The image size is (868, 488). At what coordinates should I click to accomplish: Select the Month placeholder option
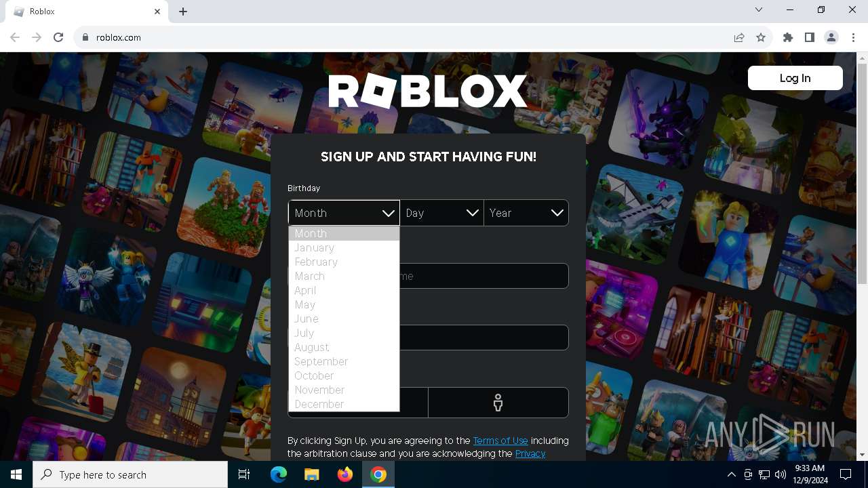344,233
